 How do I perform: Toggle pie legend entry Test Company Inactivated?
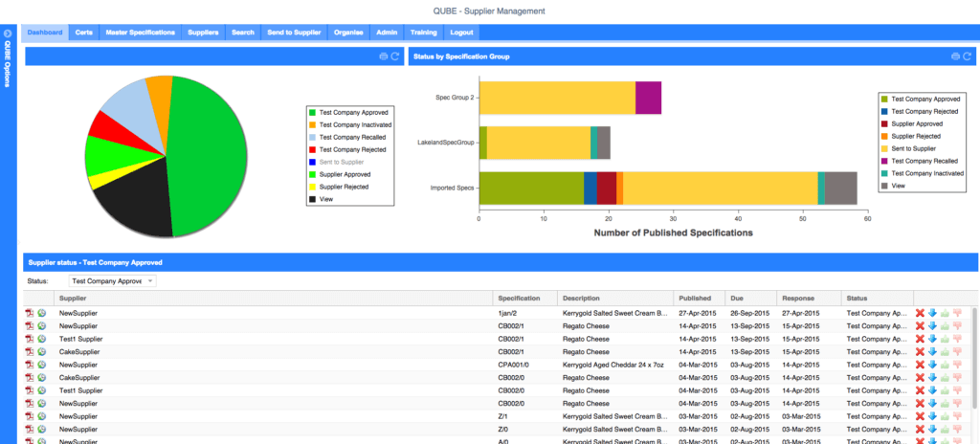(350, 125)
